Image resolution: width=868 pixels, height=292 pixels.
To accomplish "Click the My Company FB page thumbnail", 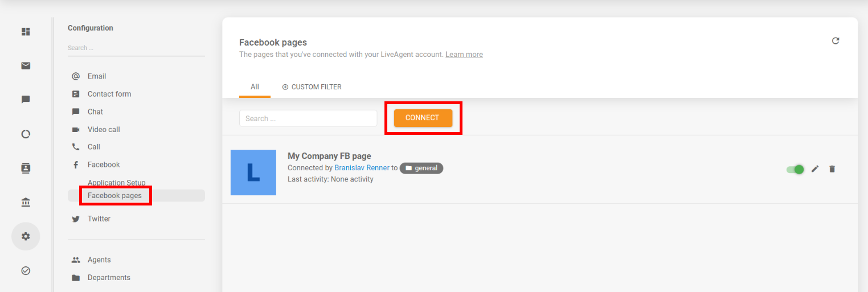I will [x=253, y=172].
